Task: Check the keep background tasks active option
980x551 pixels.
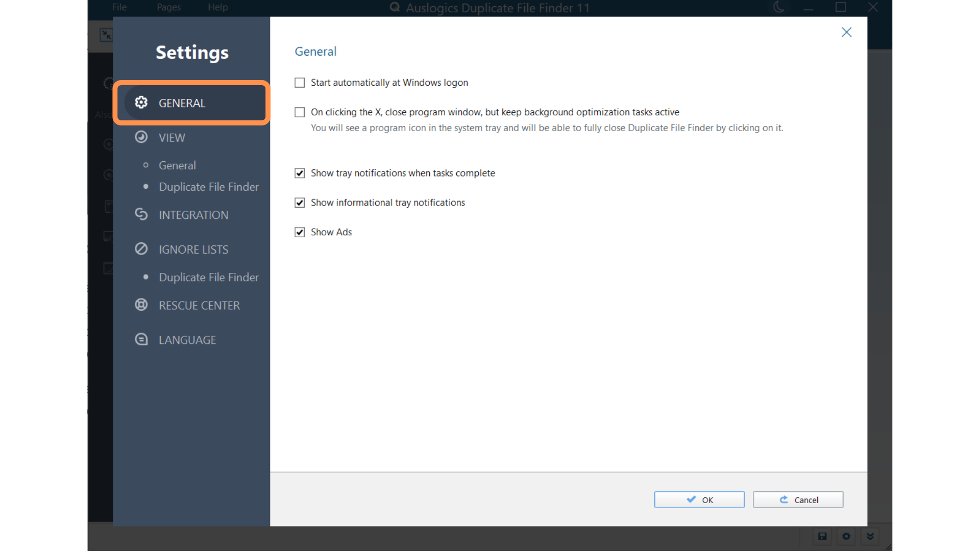Action: [x=300, y=112]
